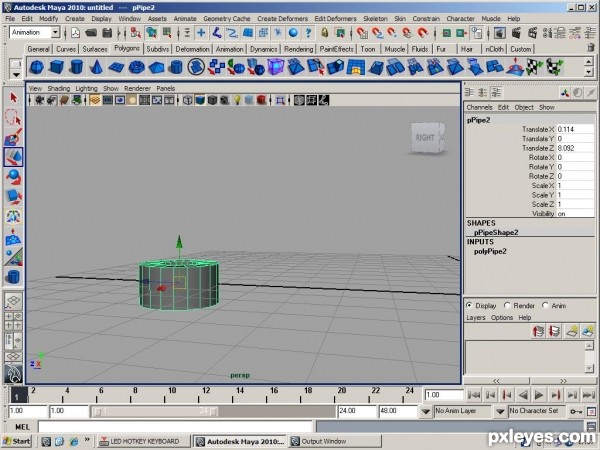This screenshot has width=600, height=450.
Task: Click frame 12 on the time slider
Action: point(206,394)
